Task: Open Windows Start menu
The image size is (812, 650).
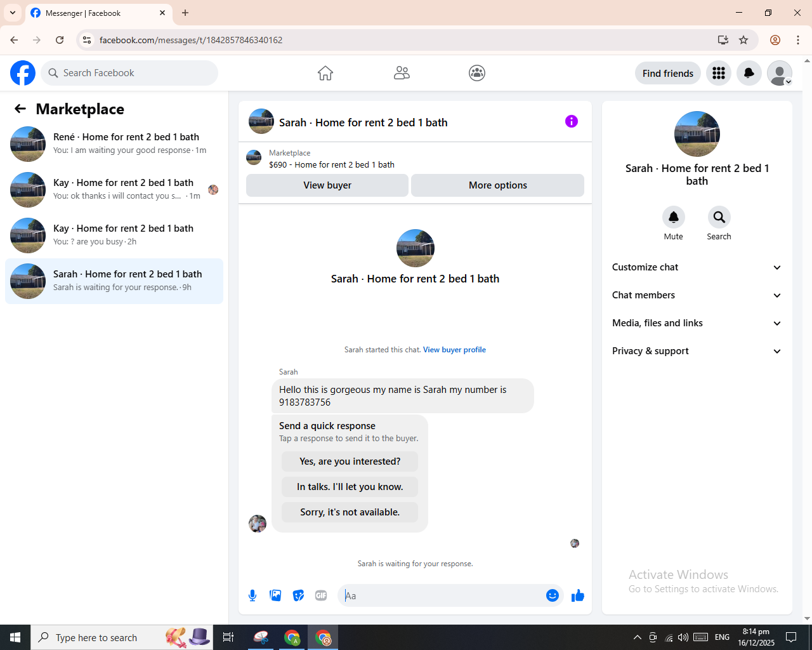Action: click(15, 637)
